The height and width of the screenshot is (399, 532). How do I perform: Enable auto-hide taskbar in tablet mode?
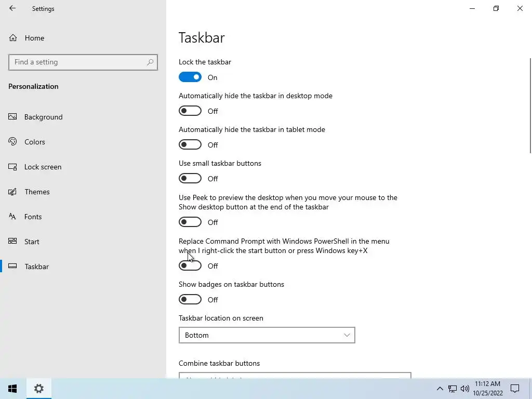[x=190, y=144]
